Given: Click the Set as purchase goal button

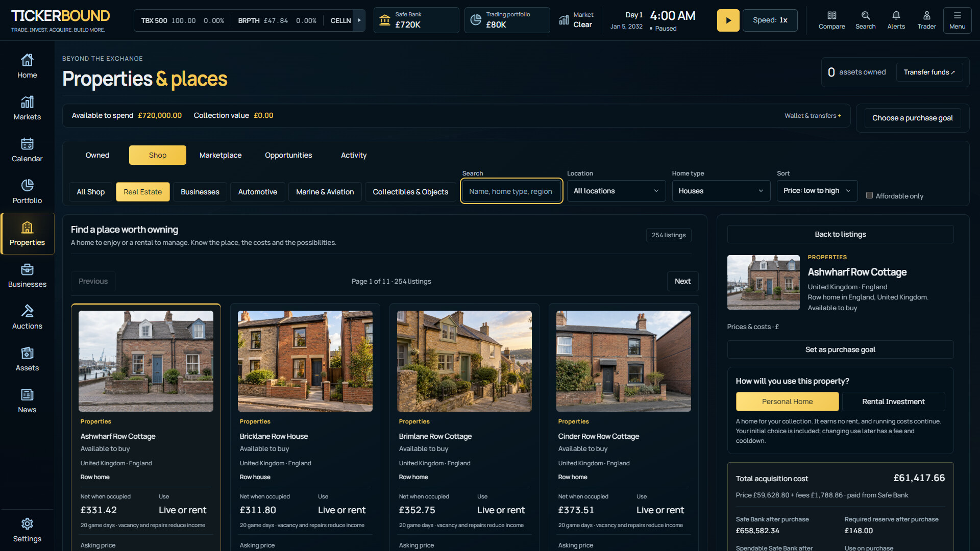Looking at the screenshot, I should tap(840, 349).
